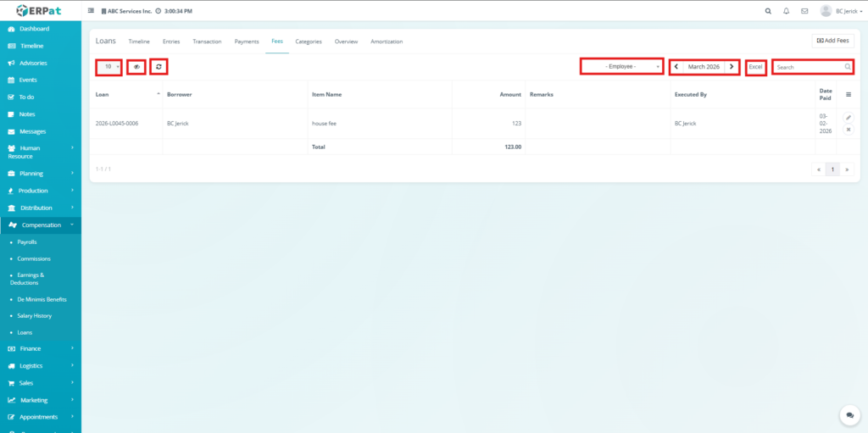Click the search magnifier in top header
This screenshot has width=868, height=433.
768,11
